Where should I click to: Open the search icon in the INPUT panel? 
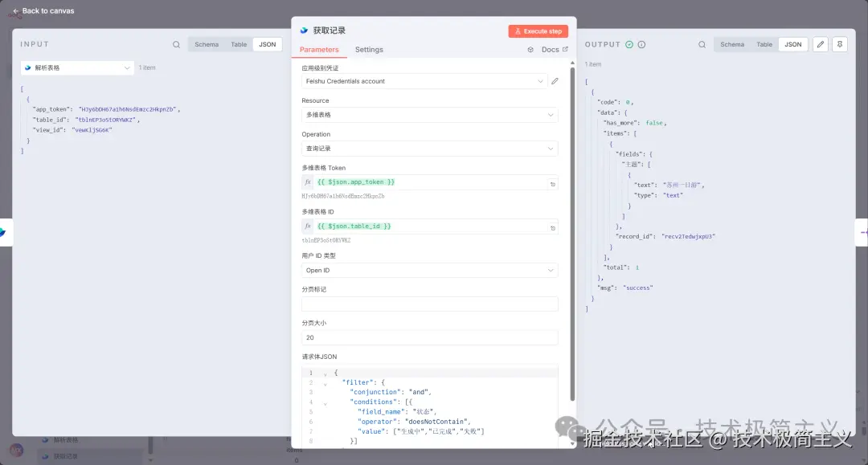(x=176, y=44)
